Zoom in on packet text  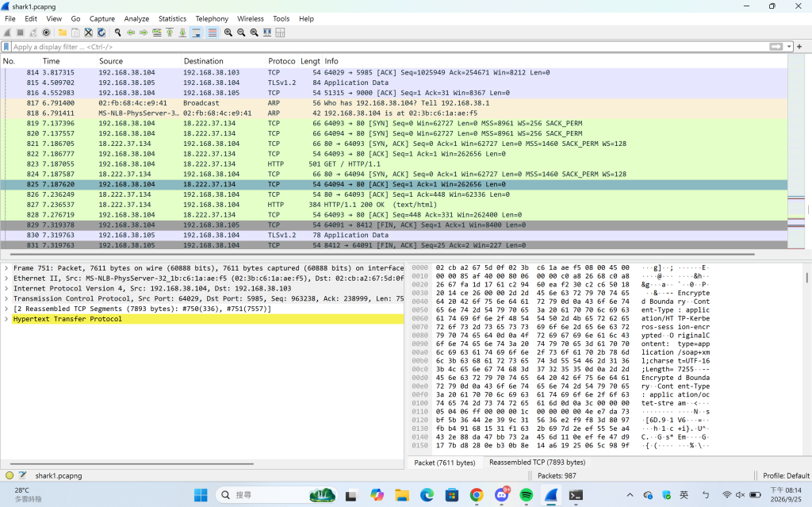[x=228, y=33]
